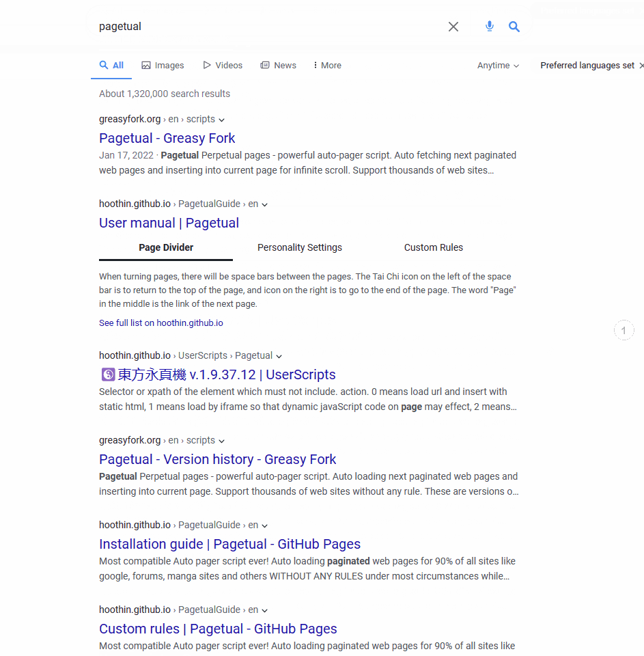Select the Custom Rules snippet tab

click(x=434, y=247)
